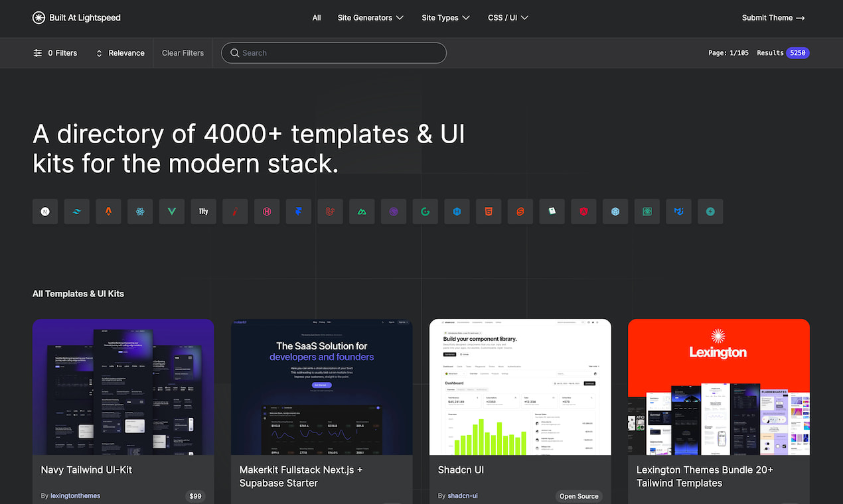Filter by the Tailwind CSS icon
The width and height of the screenshot is (843, 504).
coord(77,212)
